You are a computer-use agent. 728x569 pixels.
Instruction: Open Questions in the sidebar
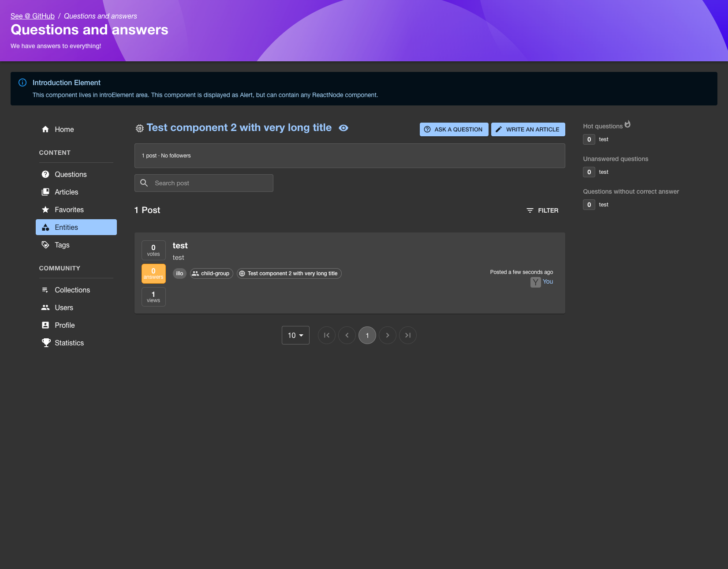76,174
